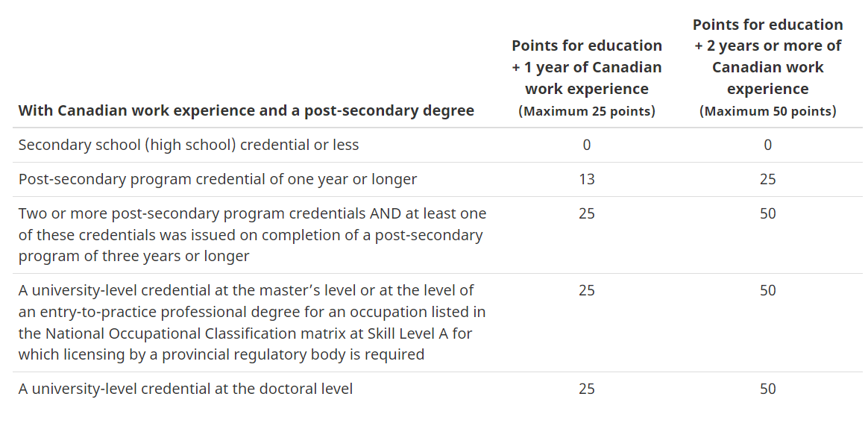Viewport: 868px width, 423px height.
Task: Click the '(Maximum 25 points)' header note
Action: [x=586, y=111]
